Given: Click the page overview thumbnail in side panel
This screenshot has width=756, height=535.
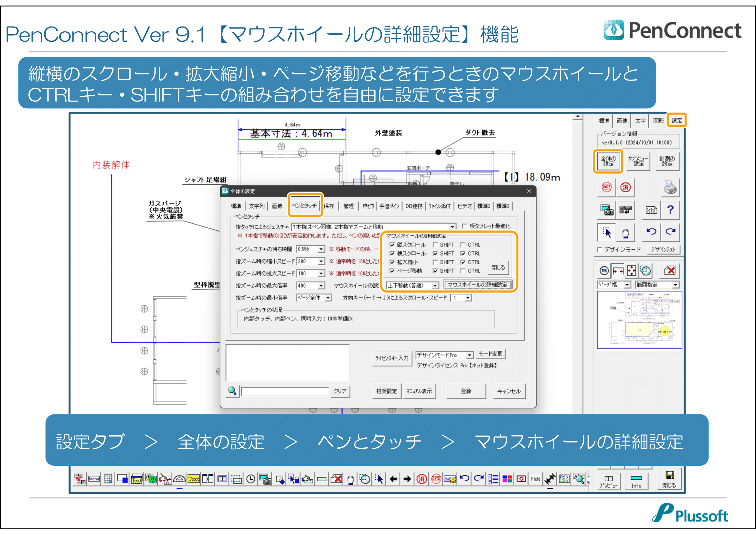Looking at the screenshot, I should [x=639, y=320].
